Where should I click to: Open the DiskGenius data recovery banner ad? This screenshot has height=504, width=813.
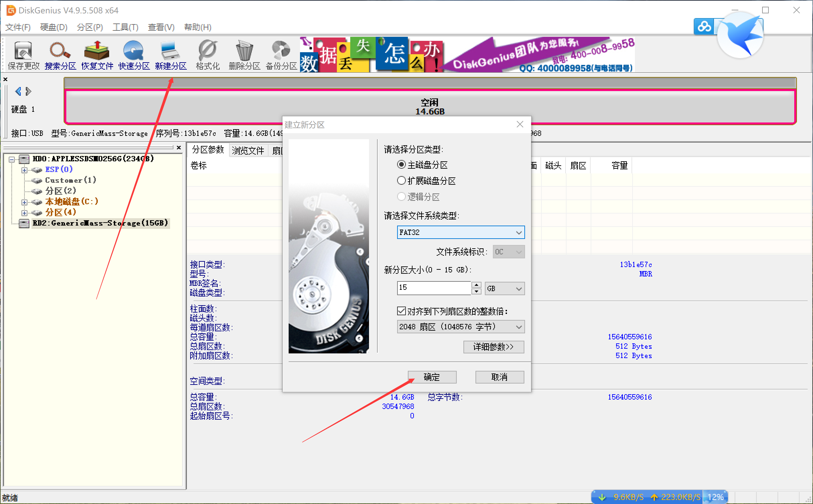(x=467, y=55)
